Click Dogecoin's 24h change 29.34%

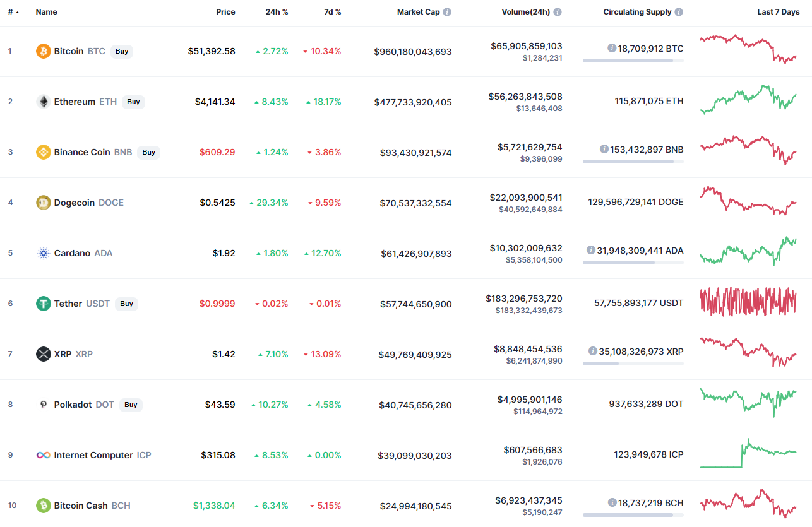pos(269,203)
